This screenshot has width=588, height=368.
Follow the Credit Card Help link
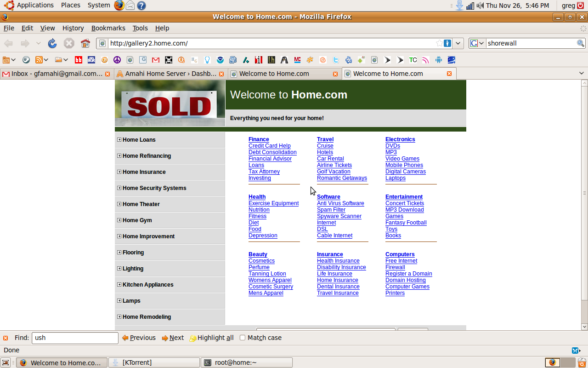270,146
